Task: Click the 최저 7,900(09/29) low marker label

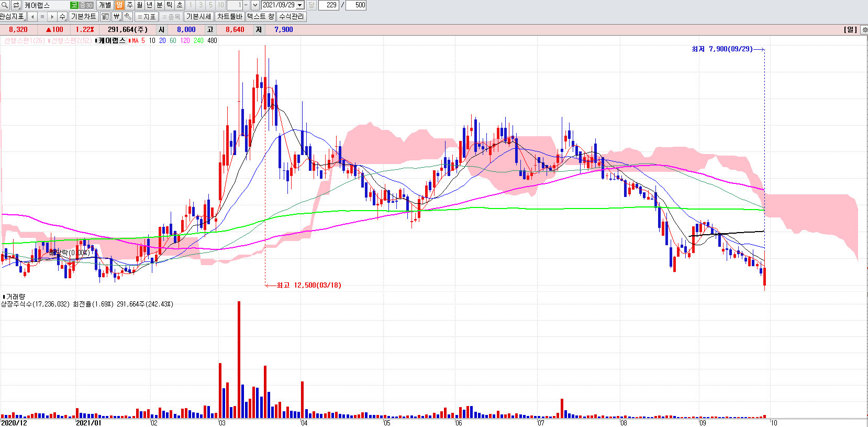Action: 722,49
